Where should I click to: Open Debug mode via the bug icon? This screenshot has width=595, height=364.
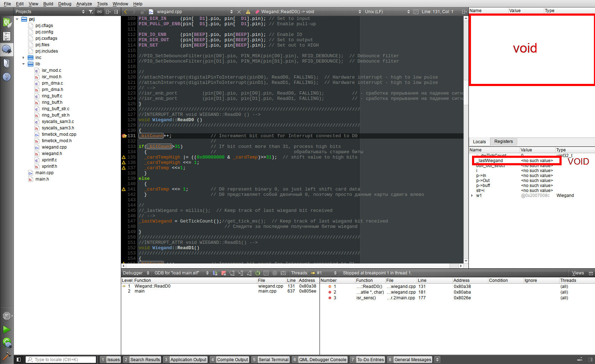point(7,49)
